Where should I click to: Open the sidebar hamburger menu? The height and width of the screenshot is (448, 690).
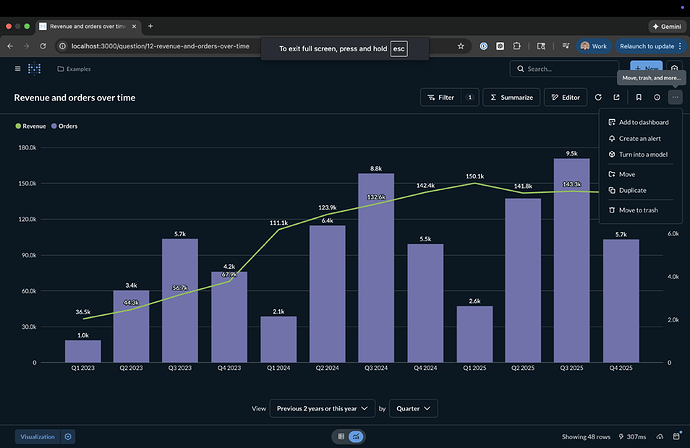click(17, 68)
